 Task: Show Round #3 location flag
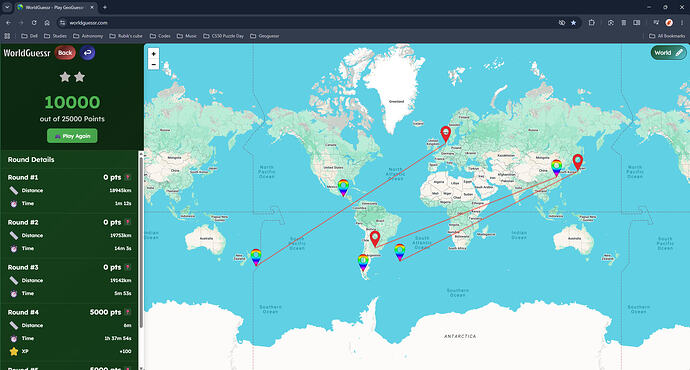click(x=128, y=267)
